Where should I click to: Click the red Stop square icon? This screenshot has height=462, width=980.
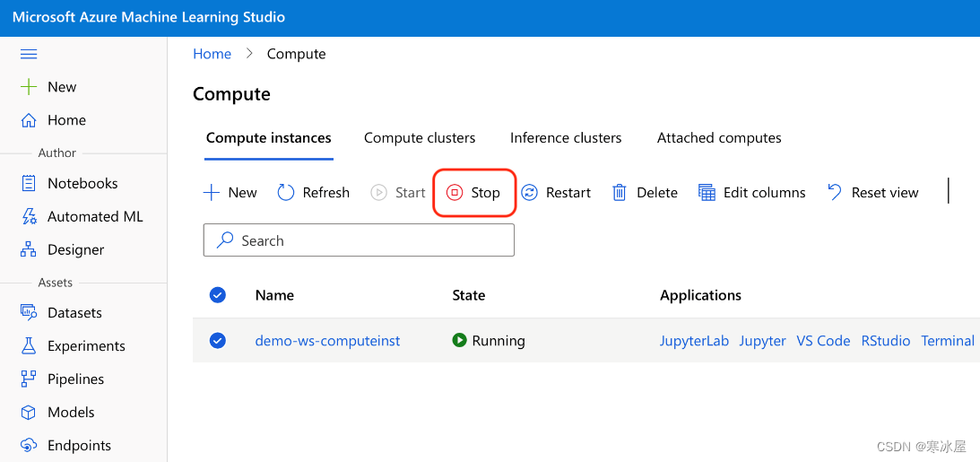[455, 193]
